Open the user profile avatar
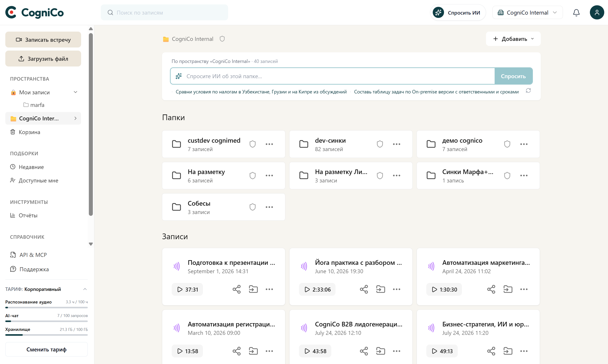608x364 pixels. (x=597, y=13)
